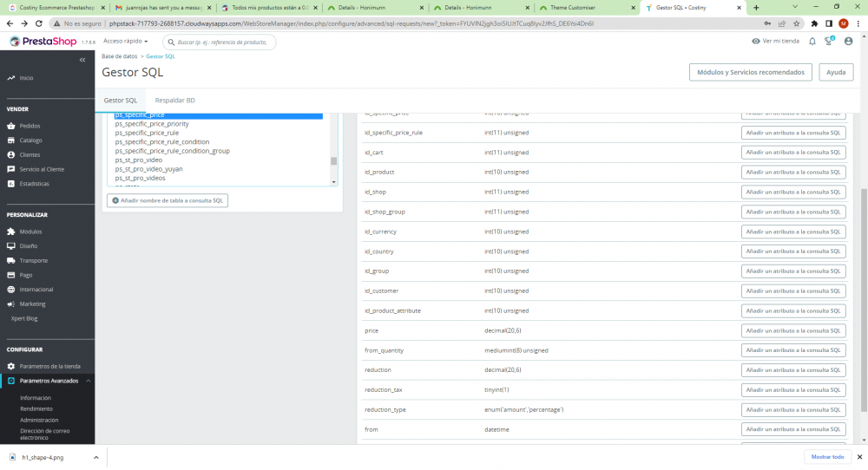This screenshot has height=470, width=868.
Task: Add reduction_type attribute to SQL query
Action: coord(793,409)
